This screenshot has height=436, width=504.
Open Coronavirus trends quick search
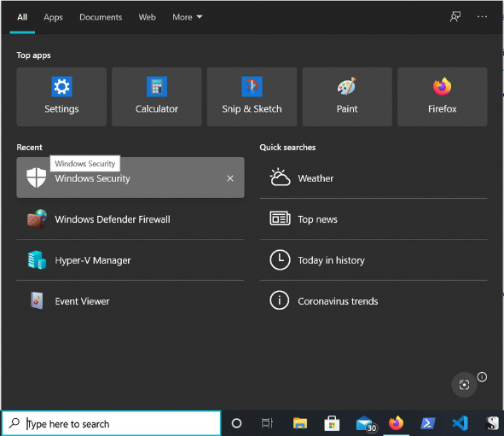click(x=374, y=301)
